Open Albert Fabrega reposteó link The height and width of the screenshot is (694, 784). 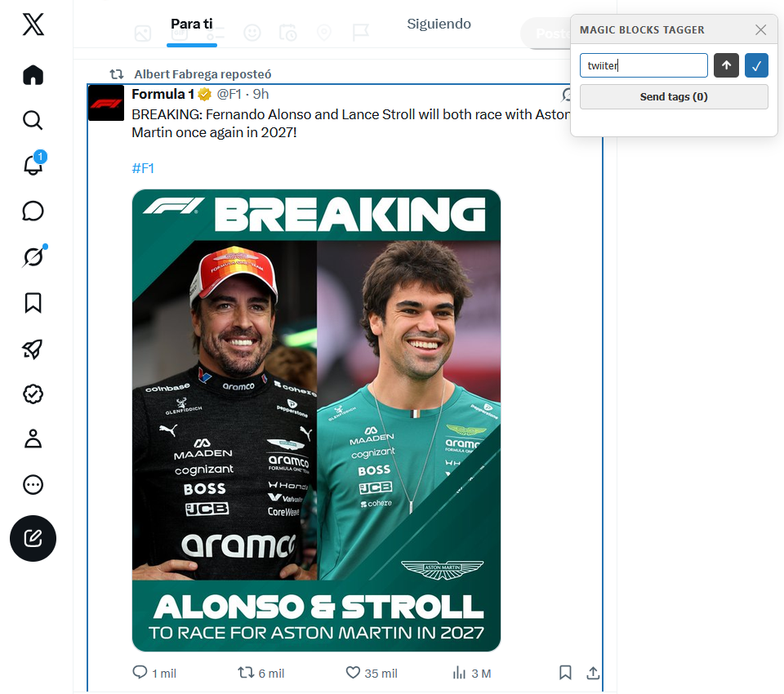203,74
